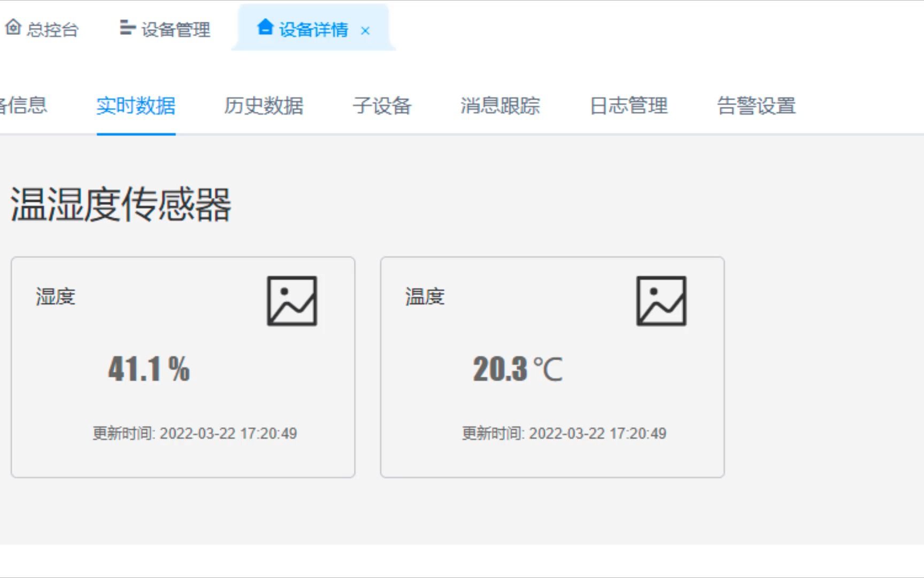Open the 历史数据 tab

(x=265, y=107)
